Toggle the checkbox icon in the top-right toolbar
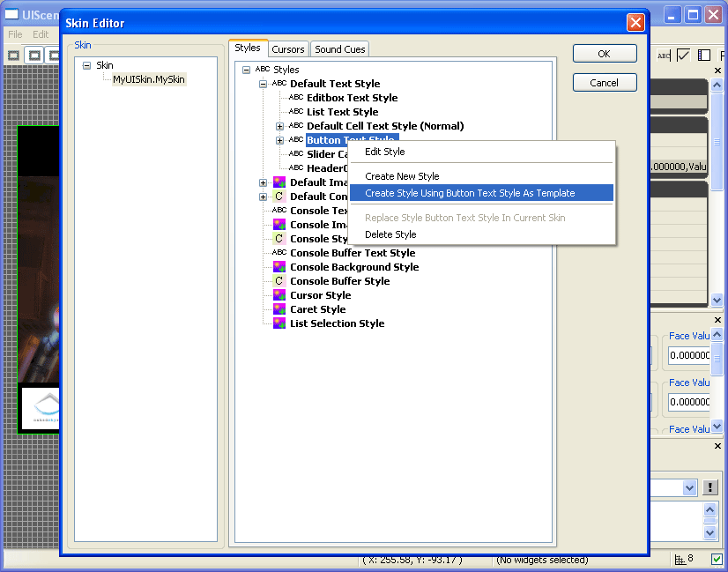This screenshot has width=728, height=572. point(683,55)
